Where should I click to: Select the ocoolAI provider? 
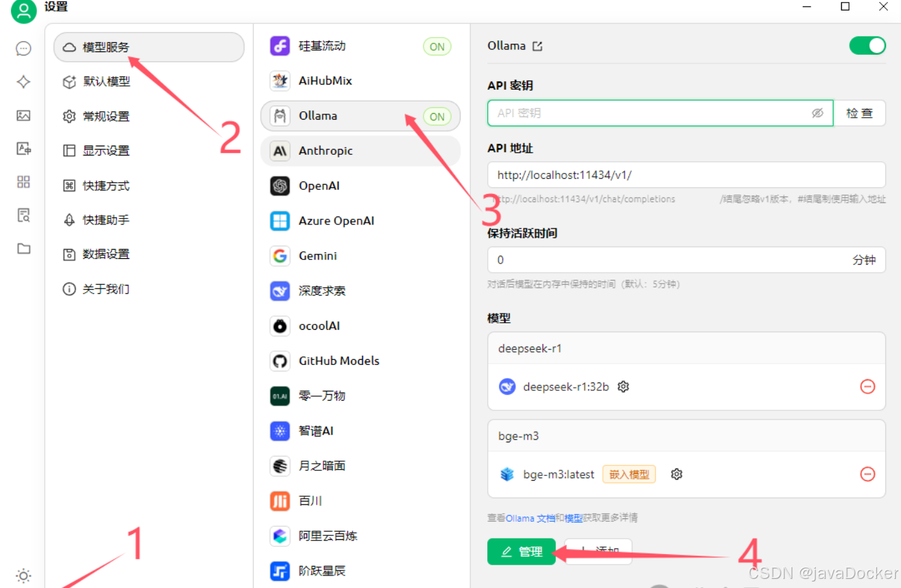coord(360,326)
